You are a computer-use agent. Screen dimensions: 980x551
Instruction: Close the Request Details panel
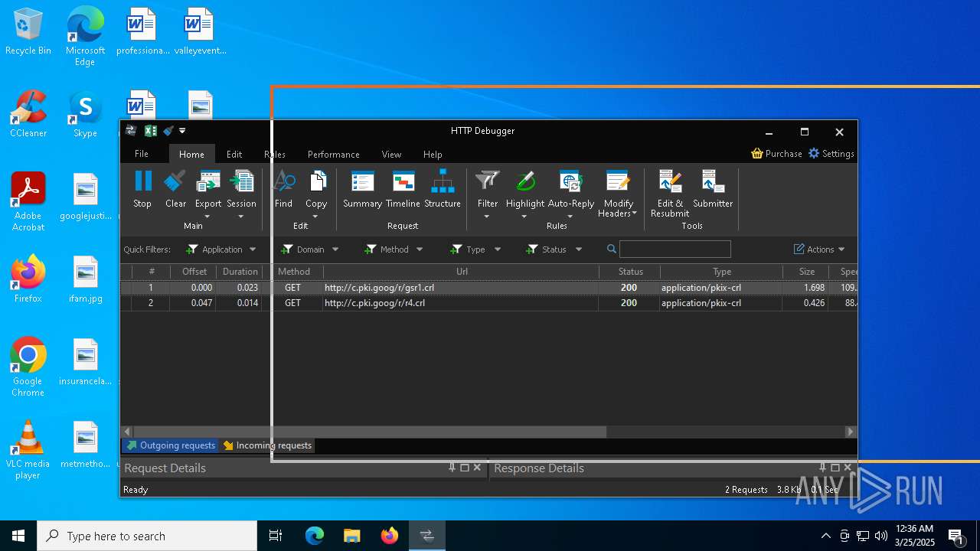[x=477, y=468]
